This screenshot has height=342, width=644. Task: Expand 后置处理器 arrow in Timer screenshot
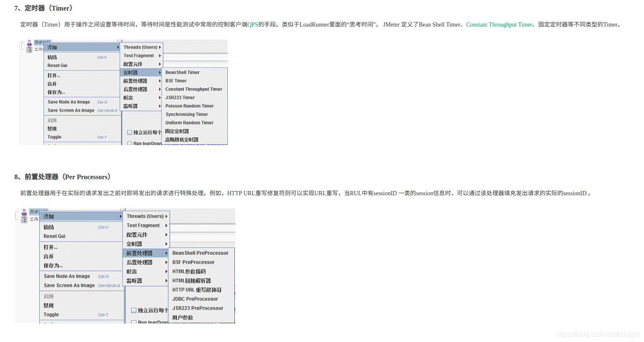pos(160,89)
